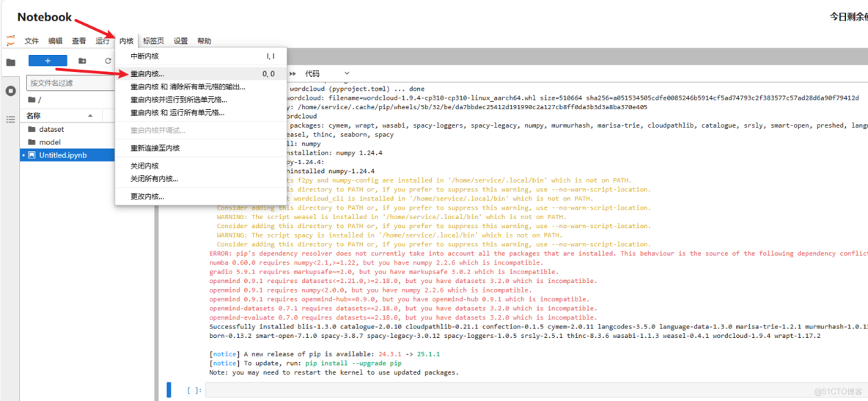The height and width of the screenshot is (401, 868).
Task: Open the running kernels sidebar icon
Action: 10,91
